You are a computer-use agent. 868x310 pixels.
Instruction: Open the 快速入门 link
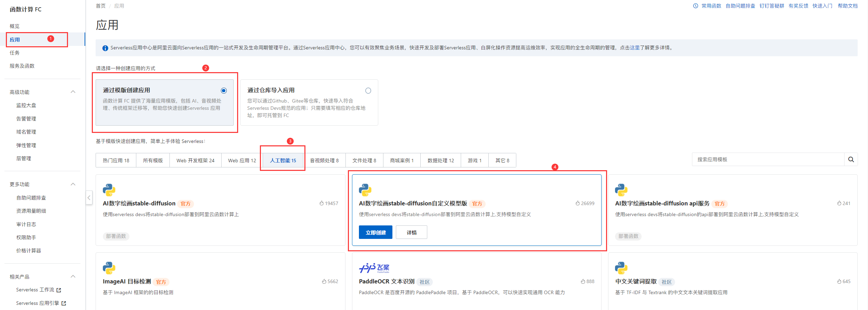coord(822,6)
